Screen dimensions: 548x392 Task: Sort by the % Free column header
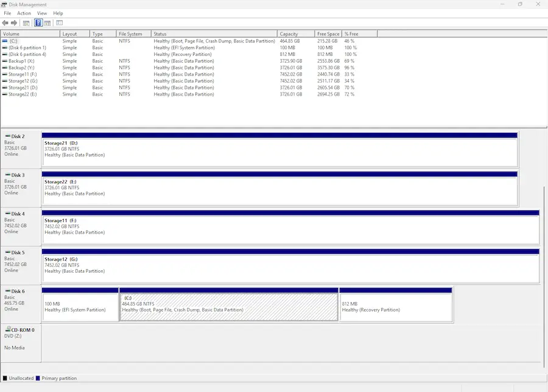[360, 34]
